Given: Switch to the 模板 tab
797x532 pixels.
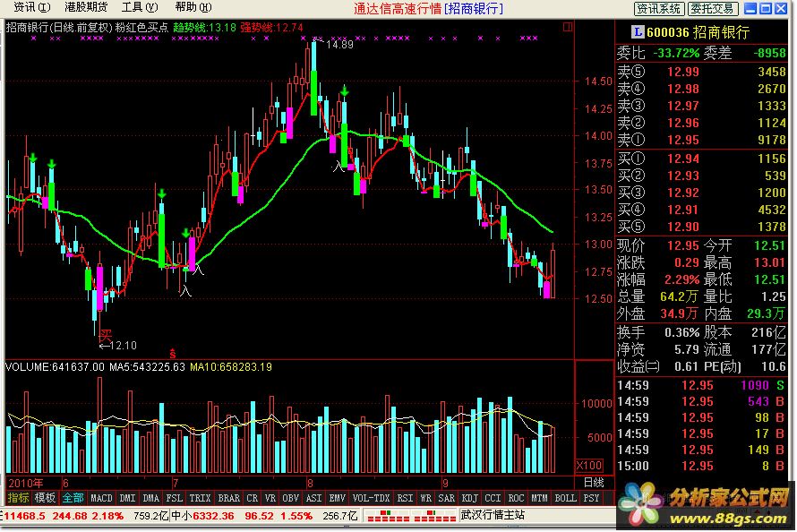Looking at the screenshot, I should 45,499.
